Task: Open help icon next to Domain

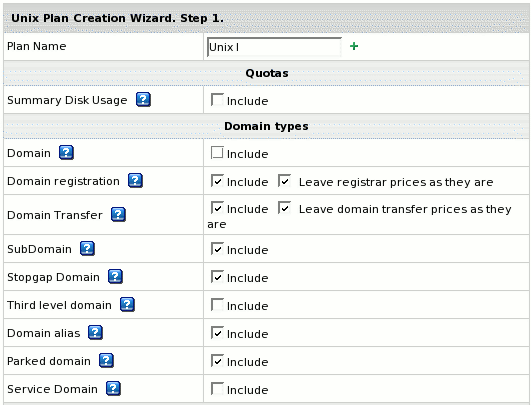Action: click(x=66, y=152)
